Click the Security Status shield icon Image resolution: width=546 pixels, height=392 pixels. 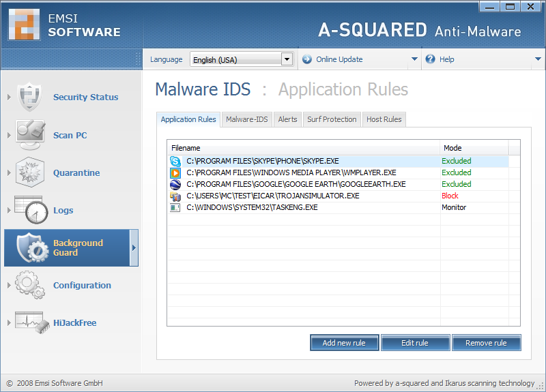click(x=29, y=97)
